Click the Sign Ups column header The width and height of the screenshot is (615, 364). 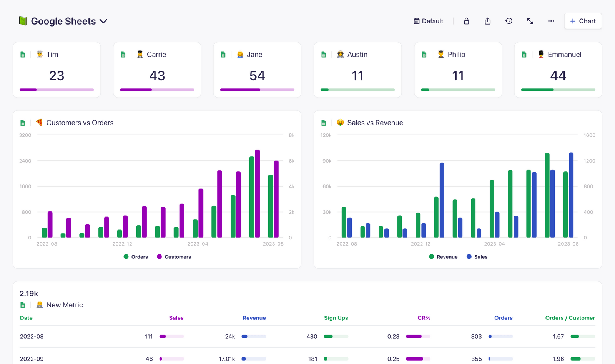tap(336, 318)
